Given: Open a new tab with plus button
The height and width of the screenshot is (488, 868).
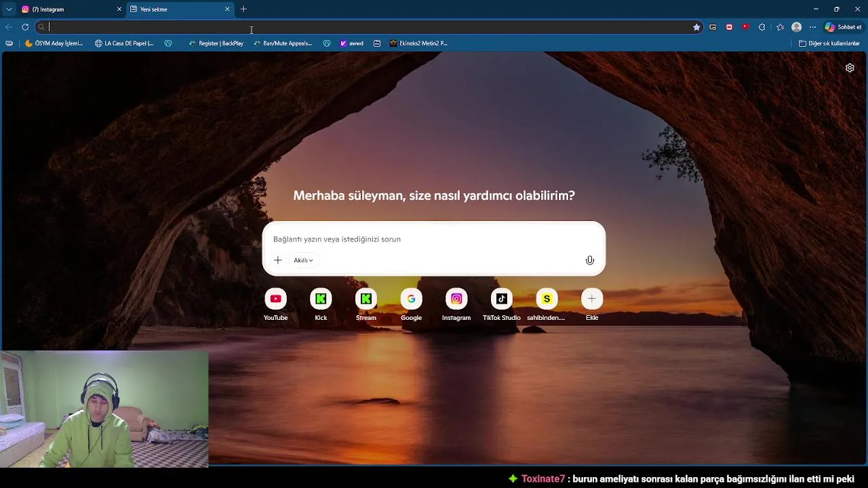Looking at the screenshot, I should (x=243, y=9).
